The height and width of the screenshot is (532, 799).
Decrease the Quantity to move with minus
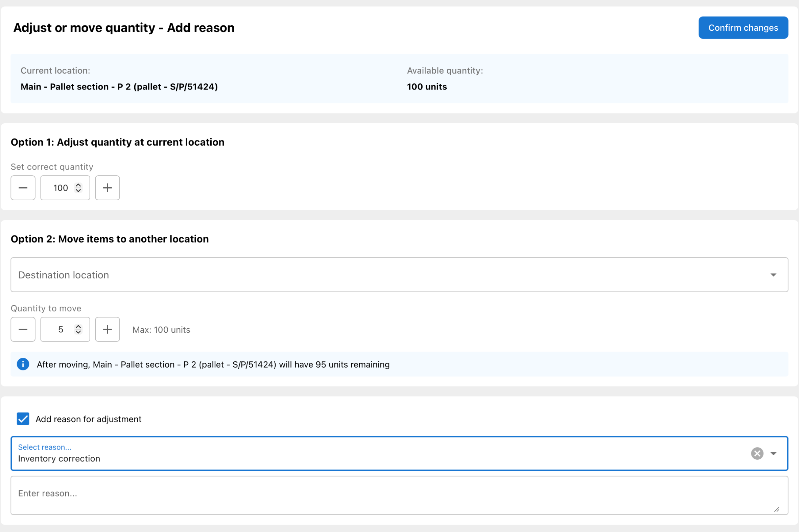pyautogui.click(x=23, y=329)
